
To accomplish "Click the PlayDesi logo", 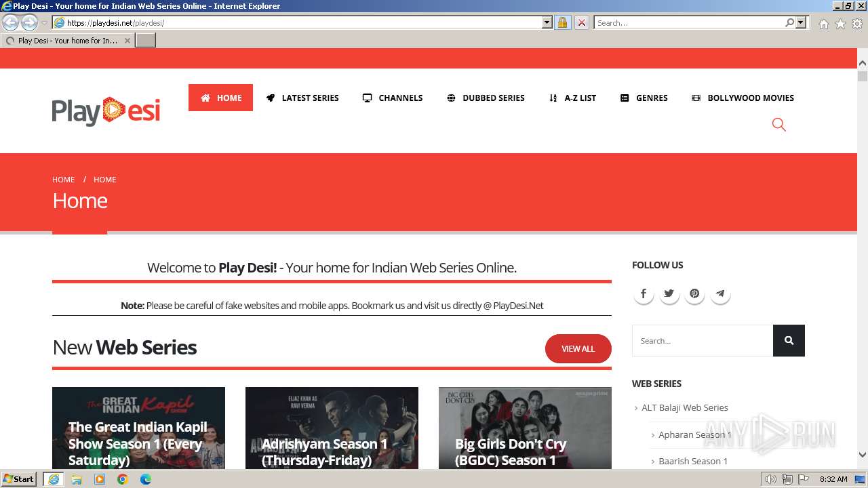I will (106, 110).
